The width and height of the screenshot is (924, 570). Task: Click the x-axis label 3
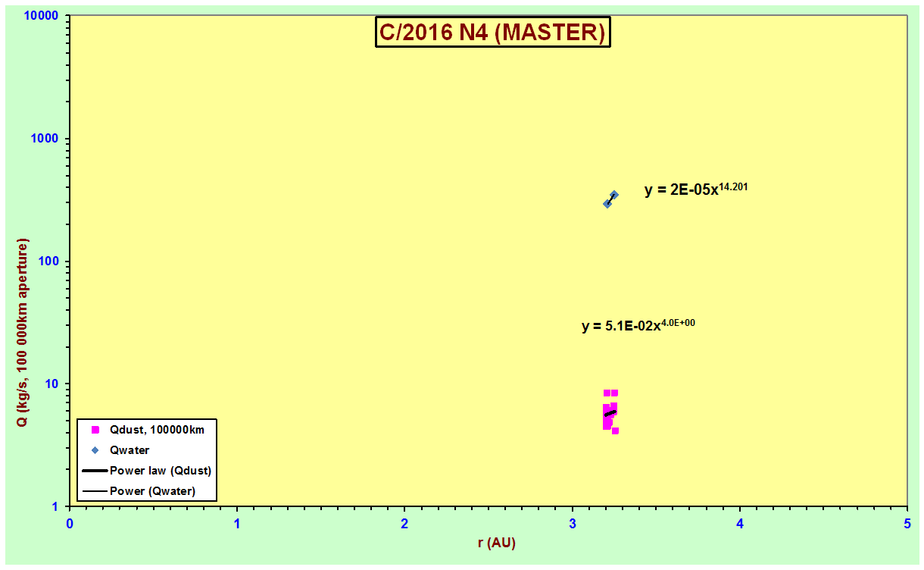(573, 522)
